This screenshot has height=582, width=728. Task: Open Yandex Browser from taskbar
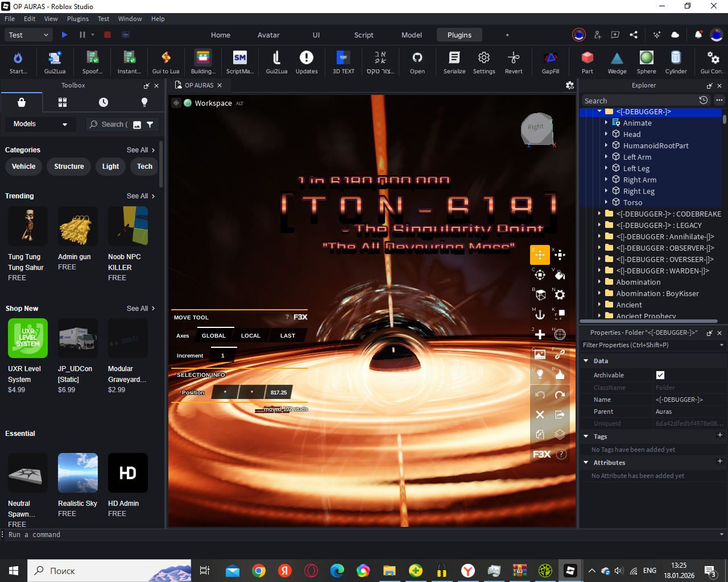(468, 571)
